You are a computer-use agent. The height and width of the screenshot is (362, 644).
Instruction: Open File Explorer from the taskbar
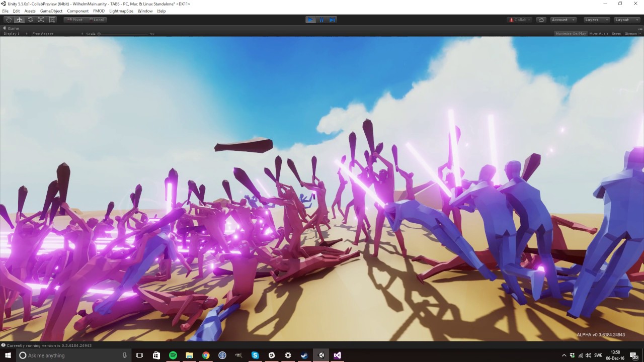[x=189, y=355]
